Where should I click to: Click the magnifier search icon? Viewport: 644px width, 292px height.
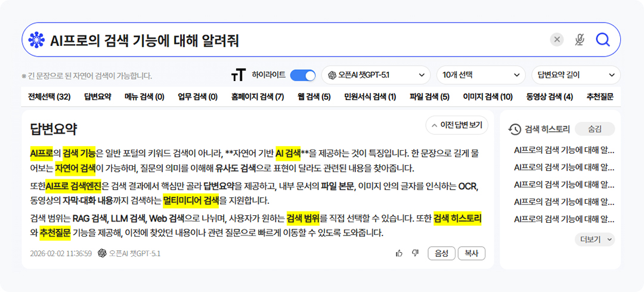pyautogui.click(x=603, y=40)
